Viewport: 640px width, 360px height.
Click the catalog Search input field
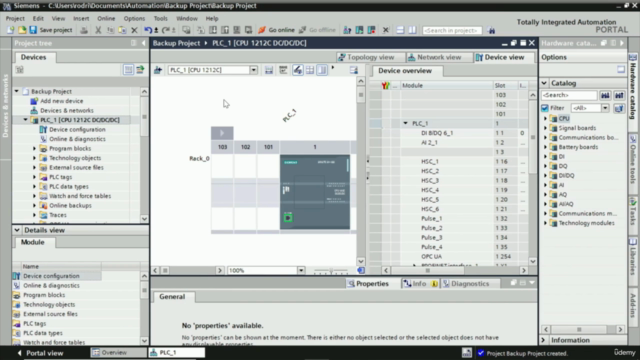(x=569, y=95)
